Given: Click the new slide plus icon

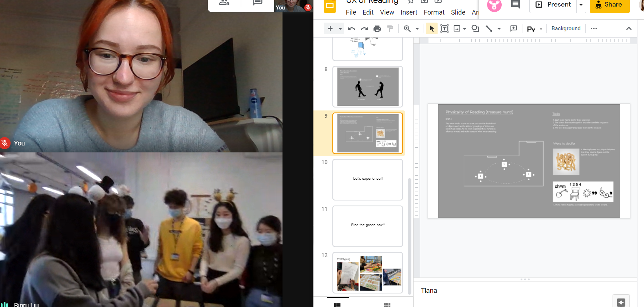Looking at the screenshot, I should [x=330, y=28].
